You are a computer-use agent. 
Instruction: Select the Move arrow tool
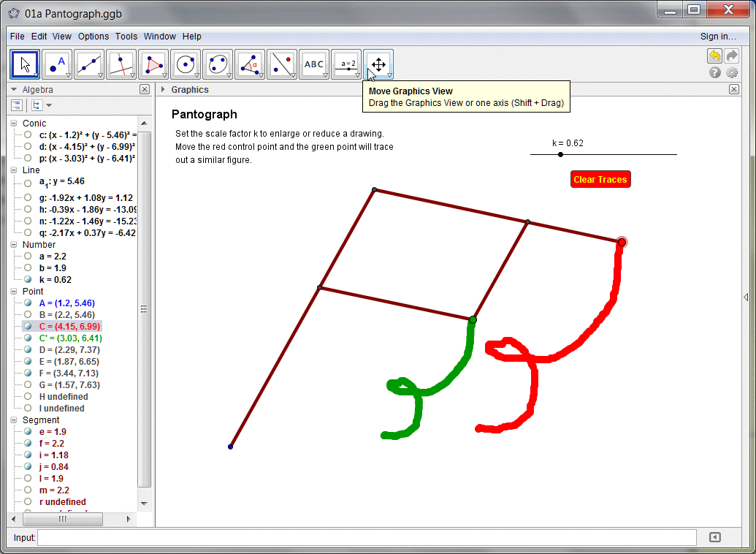pos(25,64)
